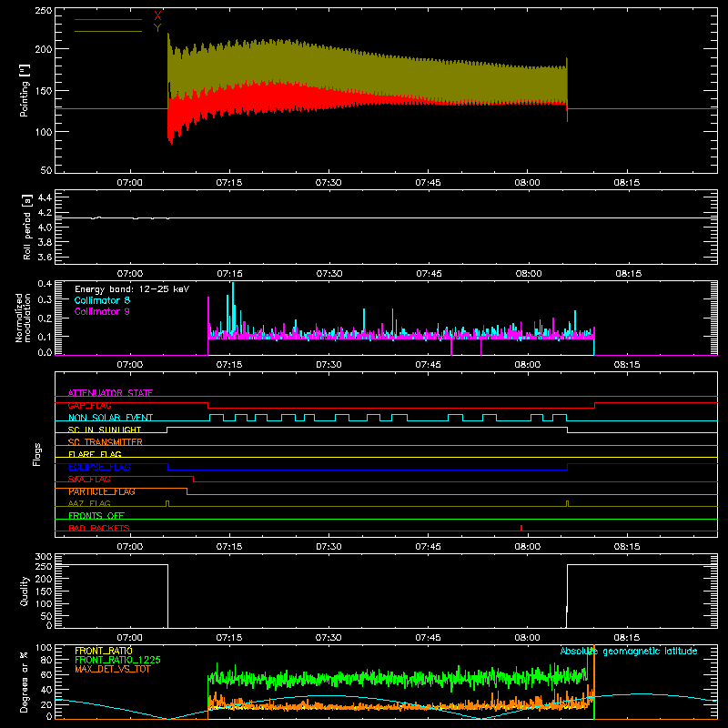728x728 pixels.
Task: Click the 07:00 label under the Quality plot
Action: click(x=129, y=638)
